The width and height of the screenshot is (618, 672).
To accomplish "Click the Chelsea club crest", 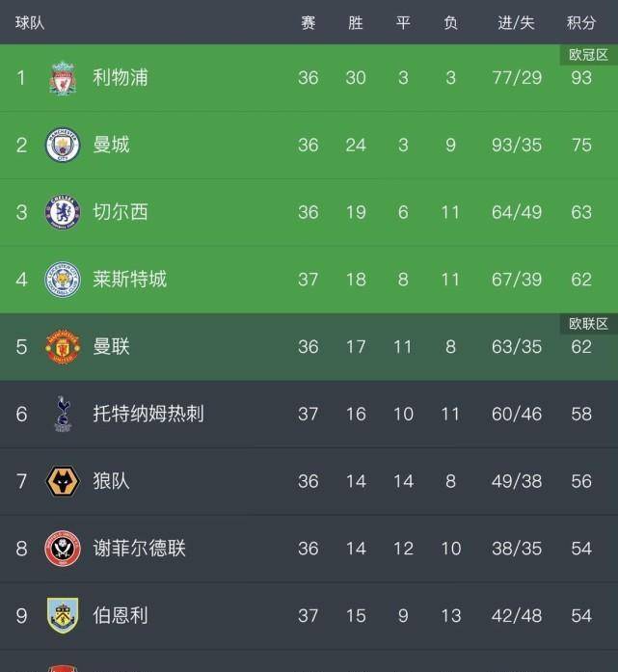I will point(64,212).
